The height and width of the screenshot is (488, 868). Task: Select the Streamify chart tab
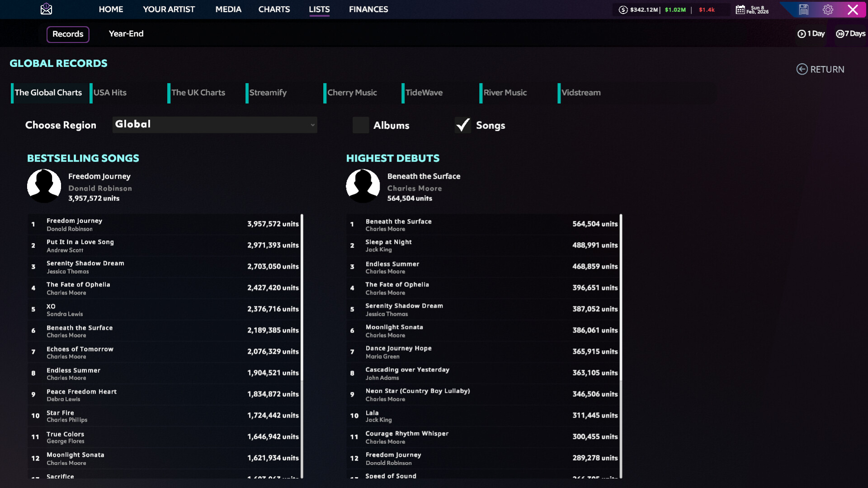click(268, 93)
